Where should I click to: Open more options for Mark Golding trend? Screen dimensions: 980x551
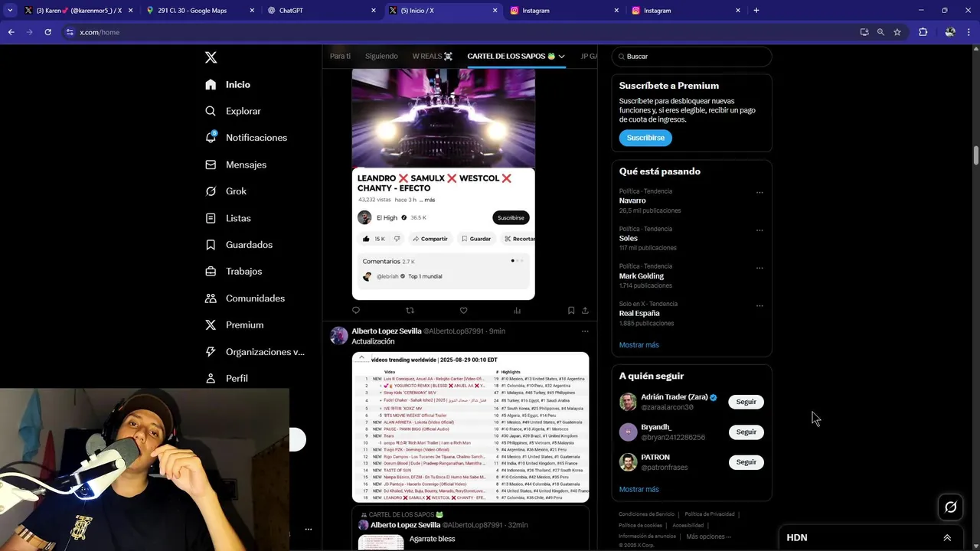point(759,268)
